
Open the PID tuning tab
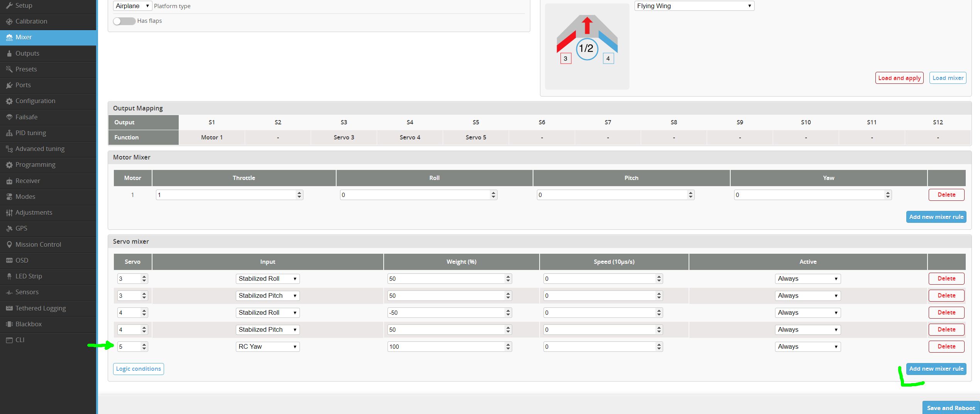pyautogui.click(x=30, y=133)
